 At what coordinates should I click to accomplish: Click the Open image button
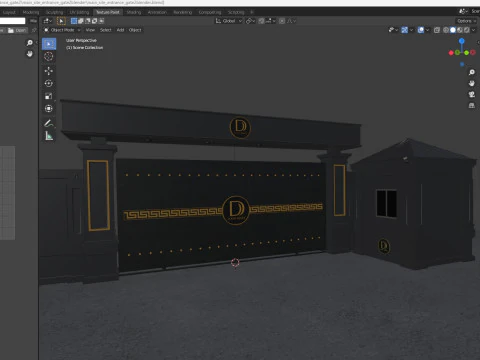click(x=17, y=30)
